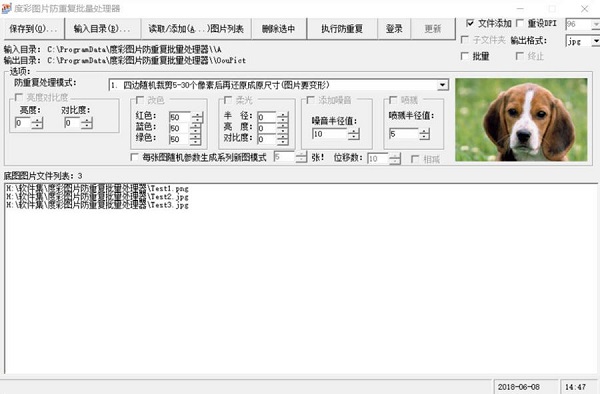Enable the 添加噪音 checkbox
600x394 pixels.
click(311, 100)
